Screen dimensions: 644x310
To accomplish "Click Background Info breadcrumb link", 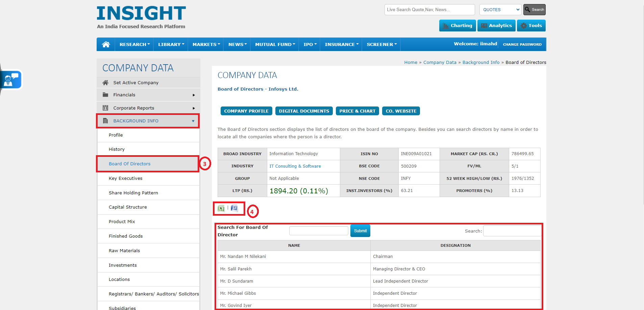I will coord(481,62).
